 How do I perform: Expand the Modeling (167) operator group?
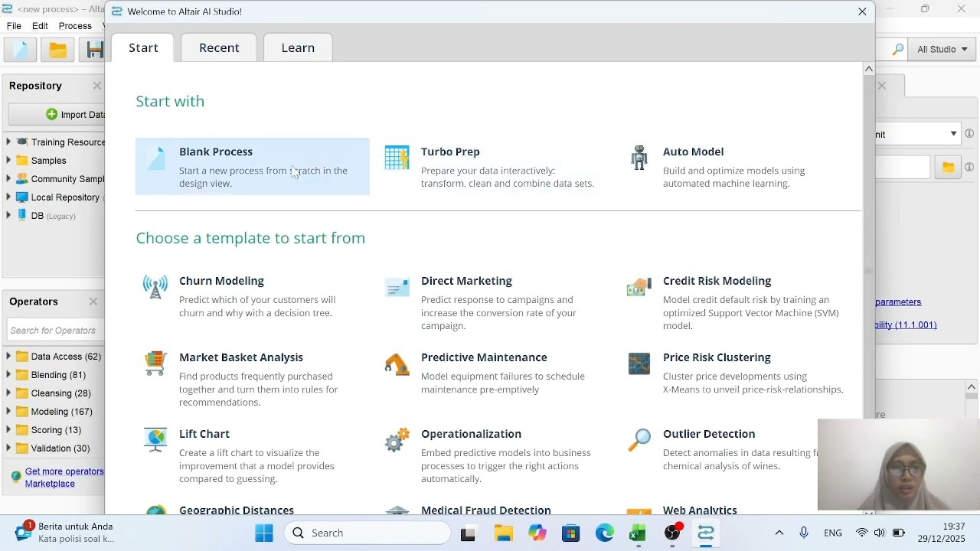[8, 411]
